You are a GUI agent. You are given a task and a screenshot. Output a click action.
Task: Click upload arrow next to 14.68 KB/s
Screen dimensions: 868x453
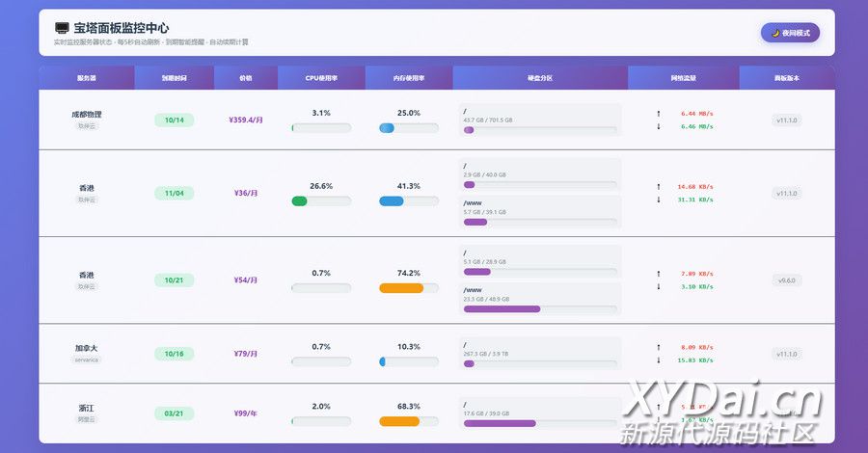659,187
